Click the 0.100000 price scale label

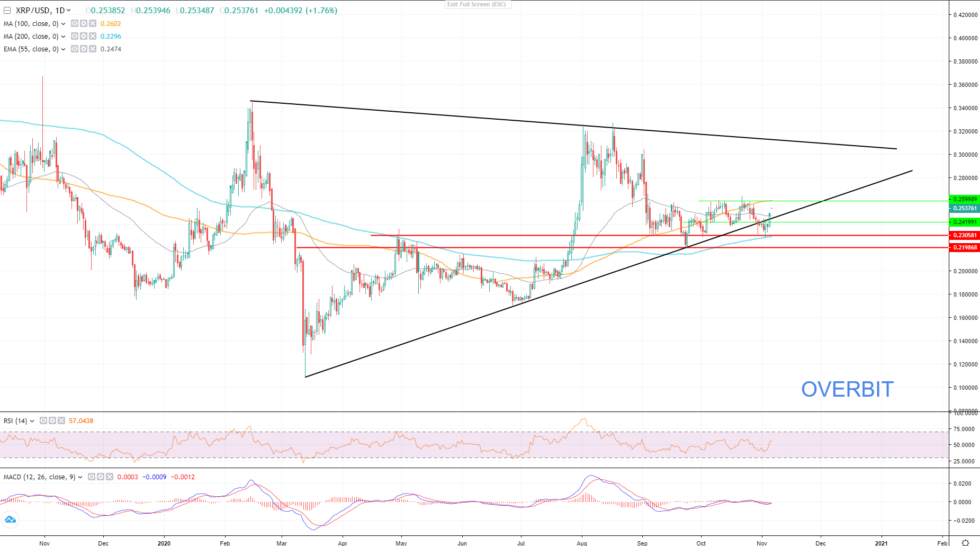[x=965, y=388]
